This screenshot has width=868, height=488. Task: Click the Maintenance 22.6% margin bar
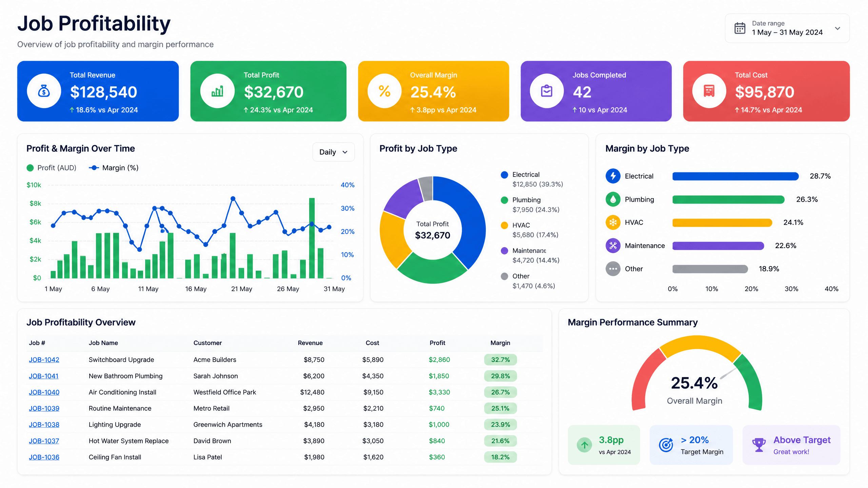click(718, 245)
